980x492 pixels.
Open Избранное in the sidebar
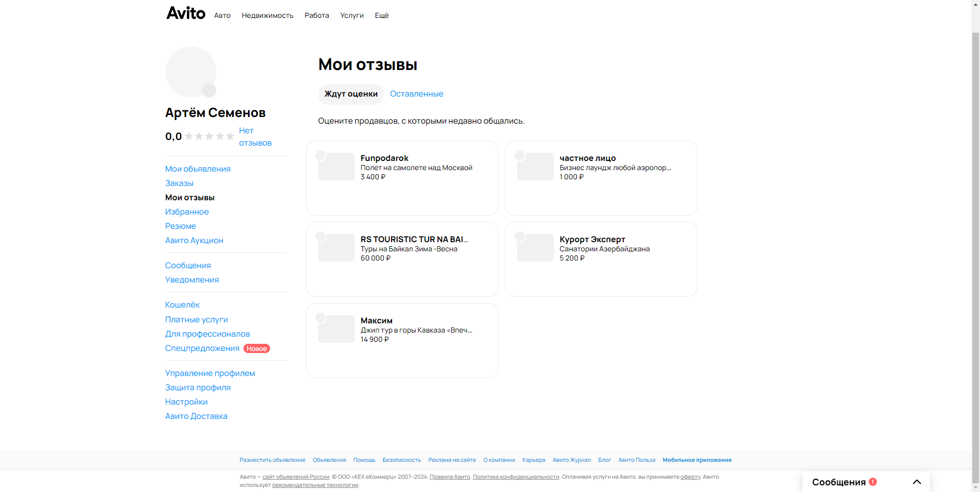tap(187, 212)
